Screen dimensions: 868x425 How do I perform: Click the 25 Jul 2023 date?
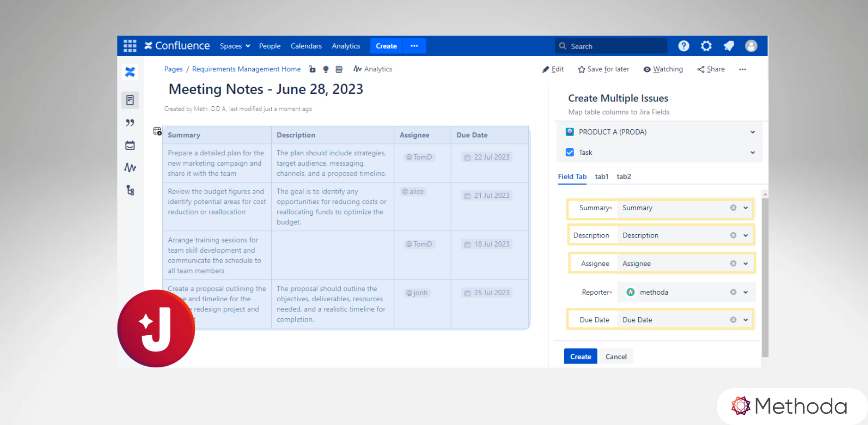pos(487,293)
